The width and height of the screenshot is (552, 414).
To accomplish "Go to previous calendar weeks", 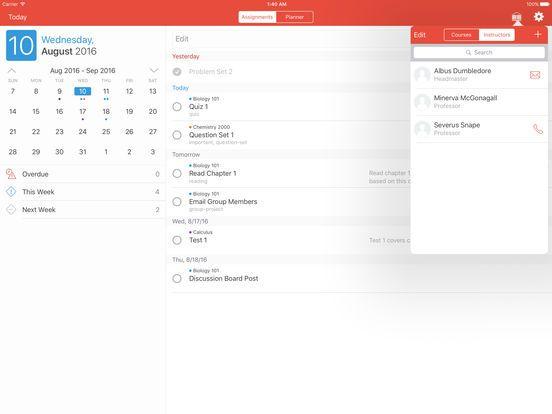I will pyautogui.click(x=12, y=70).
